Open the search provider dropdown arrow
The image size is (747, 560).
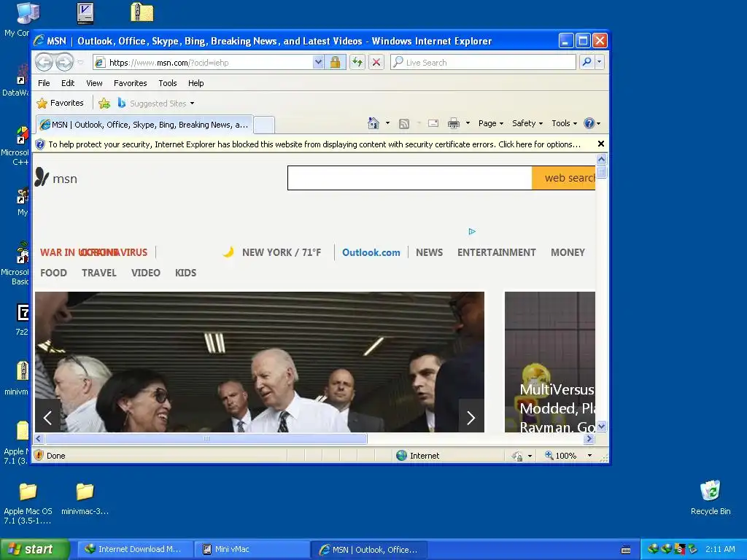pos(600,62)
